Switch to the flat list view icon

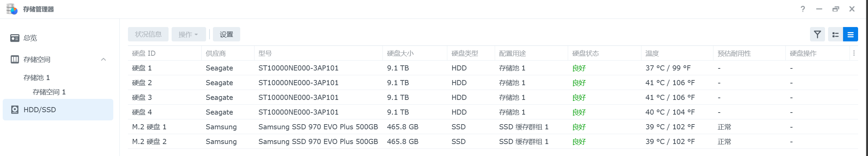point(850,34)
